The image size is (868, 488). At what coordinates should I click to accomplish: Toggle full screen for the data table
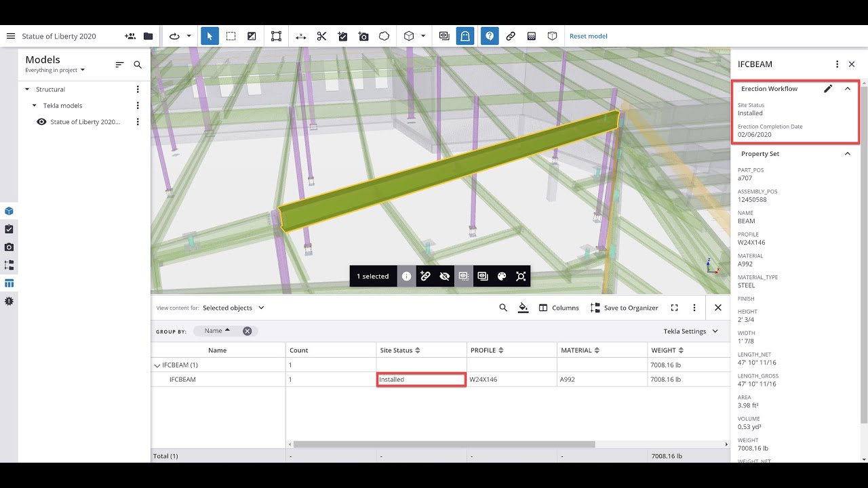[x=674, y=308]
